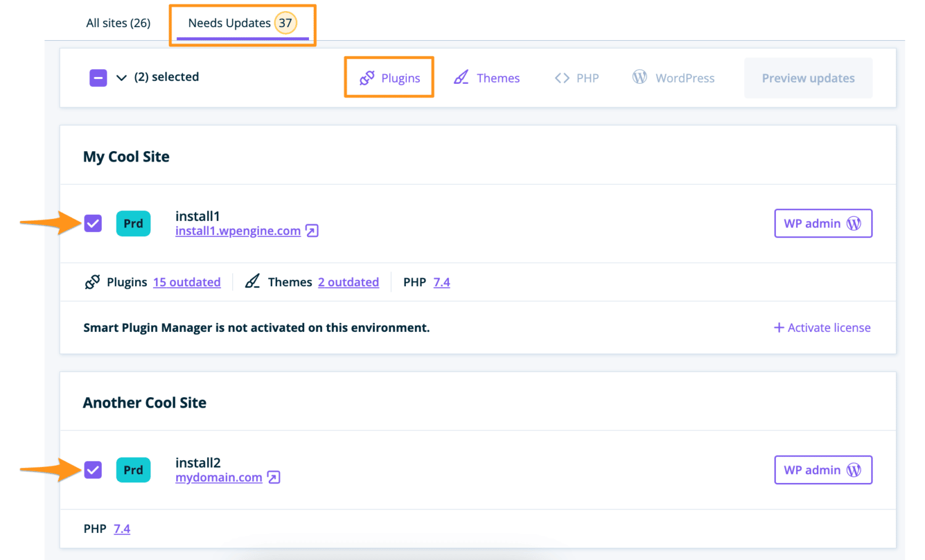
Task: Toggle the select-all indeterminate checkbox
Action: click(98, 78)
